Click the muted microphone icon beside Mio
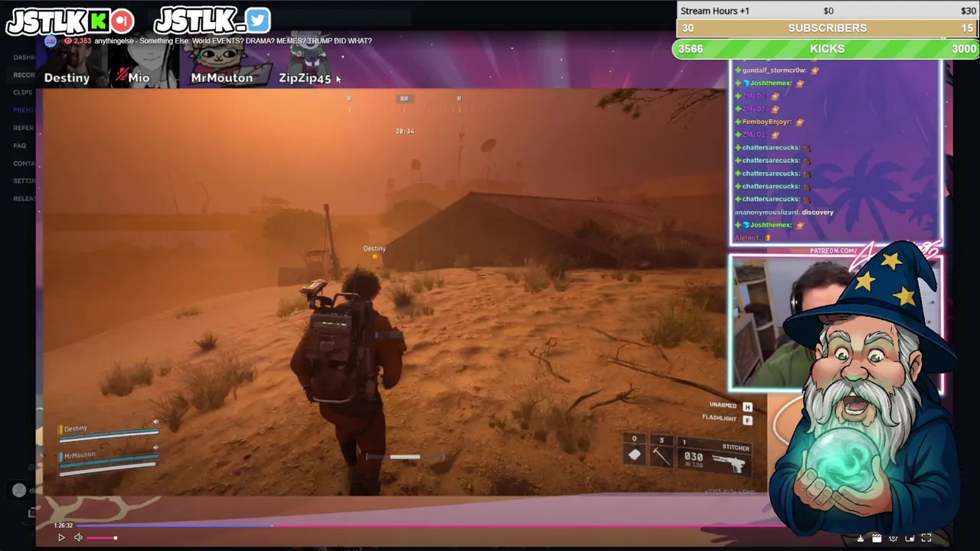The width and height of the screenshot is (980, 551). 122,75
